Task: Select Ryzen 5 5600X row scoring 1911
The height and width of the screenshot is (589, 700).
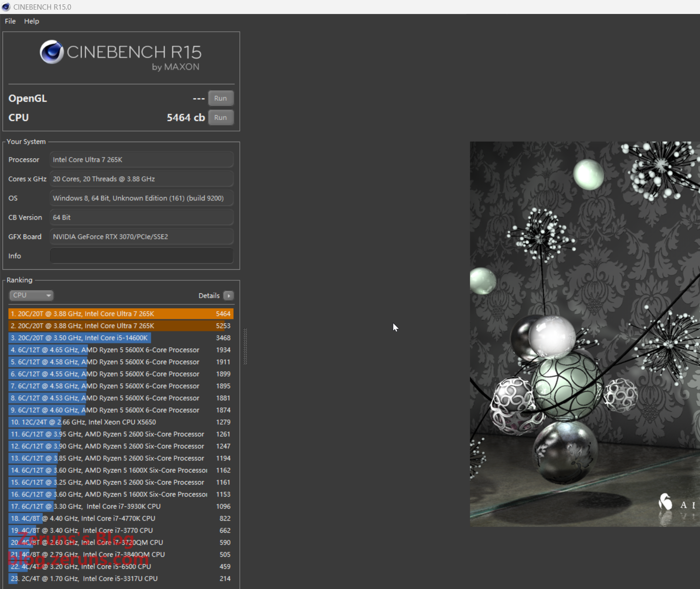Action: [x=121, y=362]
